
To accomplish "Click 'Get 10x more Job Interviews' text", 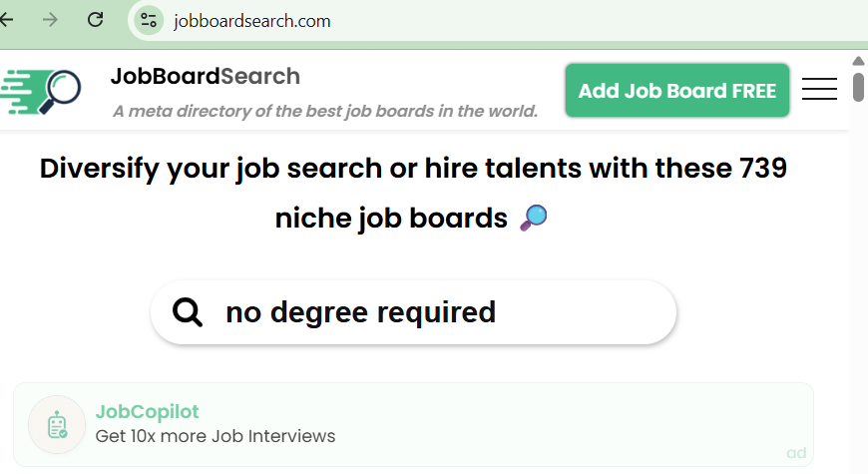I will click(x=215, y=436).
